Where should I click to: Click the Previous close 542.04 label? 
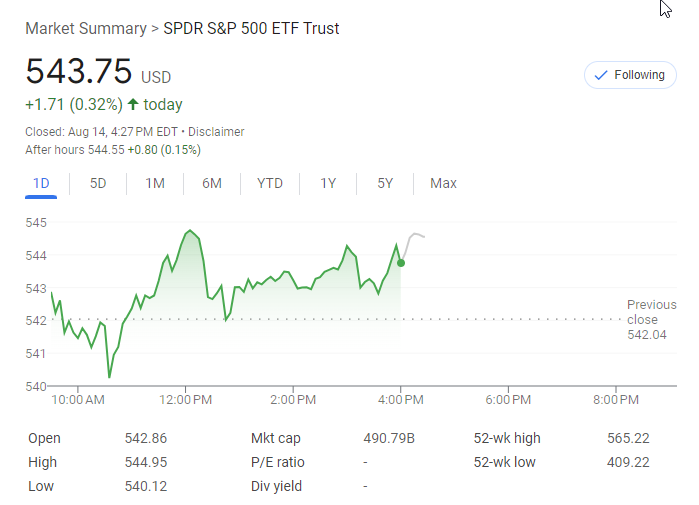coord(650,320)
